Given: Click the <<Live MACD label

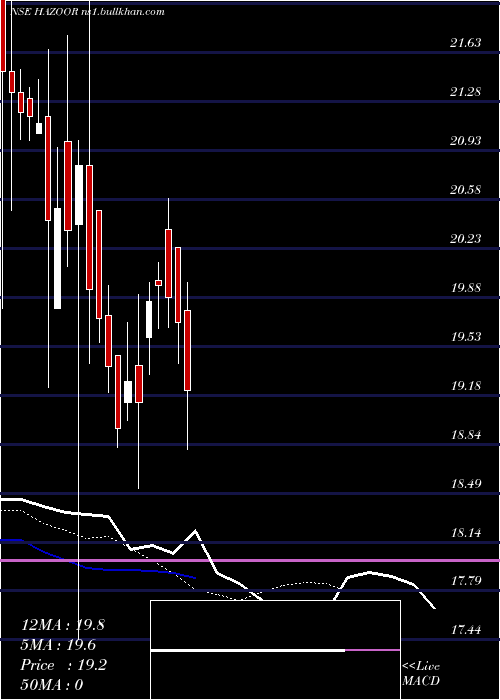Looking at the screenshot, I should (421, 673).
